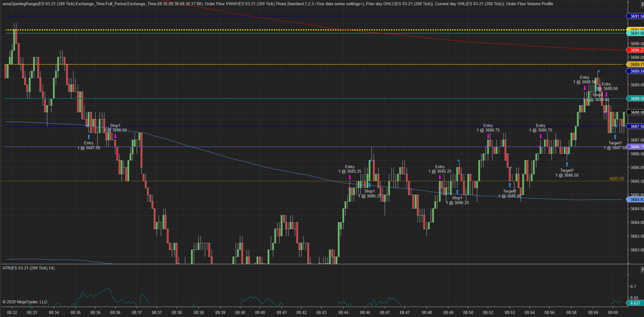This screenshot has height=317, width=644.
Task: Click the 08:49 time axis label
Action: [x=449, y=312]
